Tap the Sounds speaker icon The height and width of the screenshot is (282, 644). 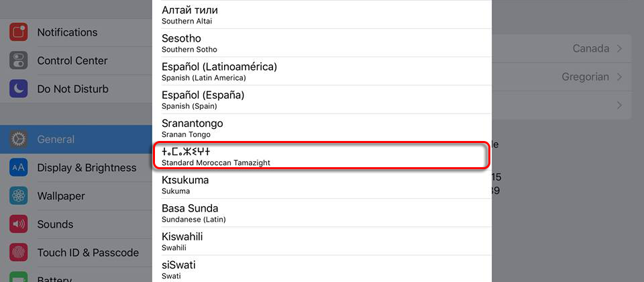coord(18,224)
